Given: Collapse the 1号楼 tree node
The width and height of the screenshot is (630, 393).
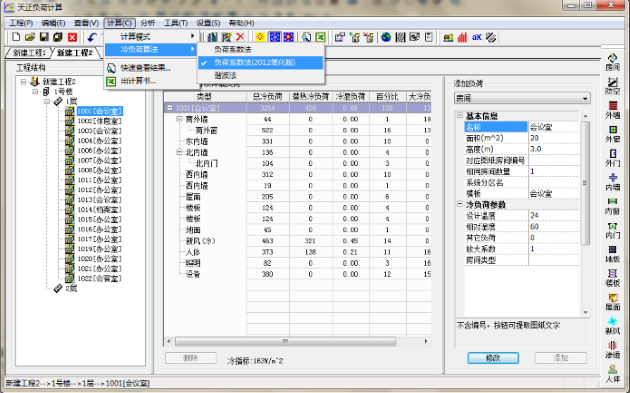Looking at the screenshot, I should click(x=35, y=92).
